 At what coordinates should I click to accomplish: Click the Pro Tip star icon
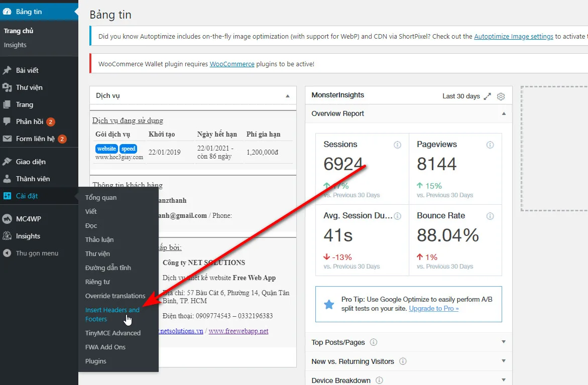329,304
